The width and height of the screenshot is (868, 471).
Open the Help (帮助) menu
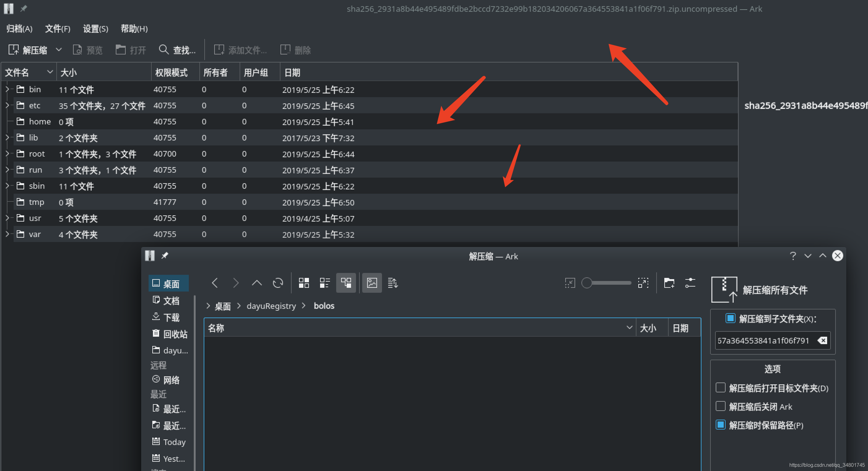coord(134,29)
